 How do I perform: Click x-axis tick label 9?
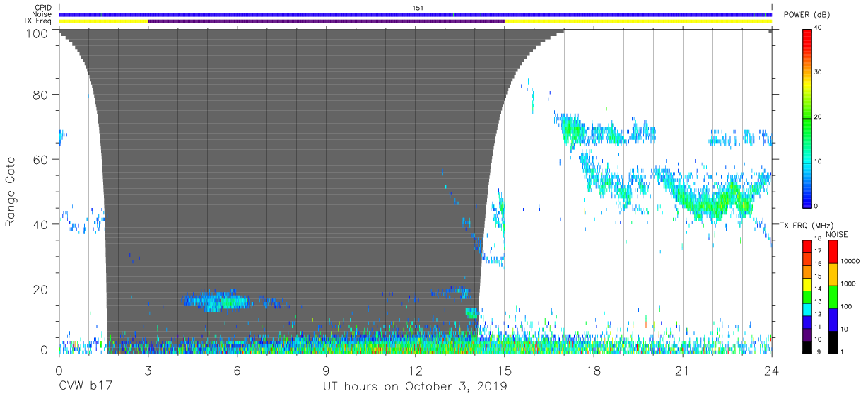click(x=327, y=370)
